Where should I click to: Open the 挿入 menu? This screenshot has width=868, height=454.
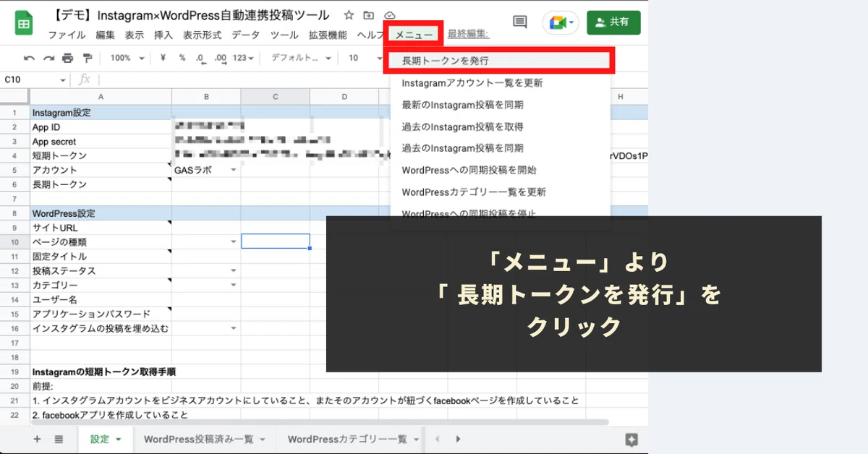coord(163,35)
